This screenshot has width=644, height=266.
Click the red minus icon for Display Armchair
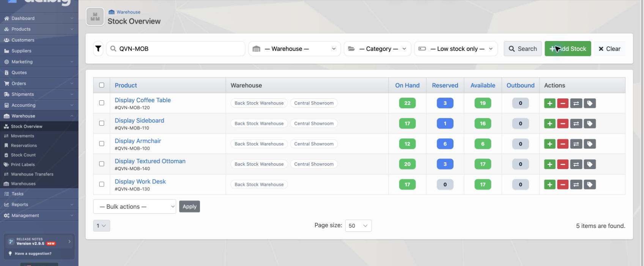pyautogui.click(x=563, y=144)
